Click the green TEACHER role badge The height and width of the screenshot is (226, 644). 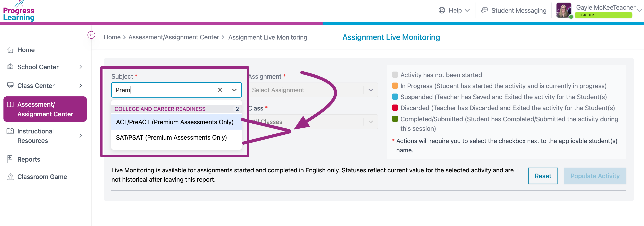tap(604, 15)
